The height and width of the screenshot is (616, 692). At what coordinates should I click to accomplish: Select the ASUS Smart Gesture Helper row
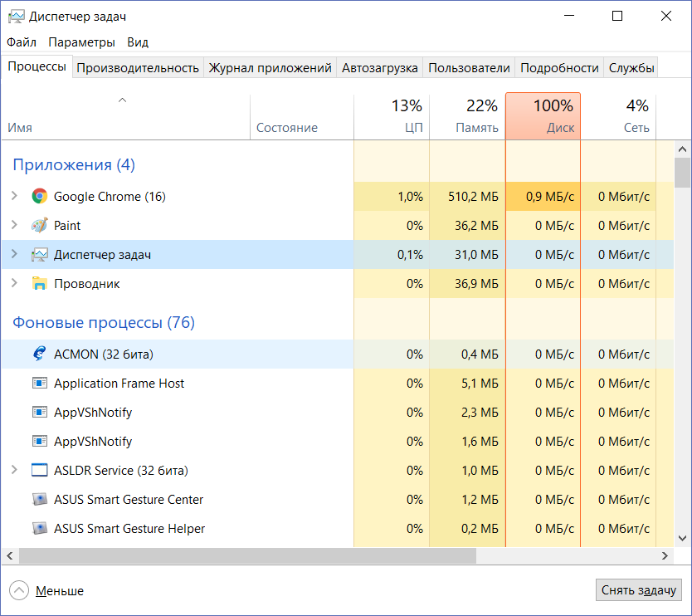[x=338, y=528]
